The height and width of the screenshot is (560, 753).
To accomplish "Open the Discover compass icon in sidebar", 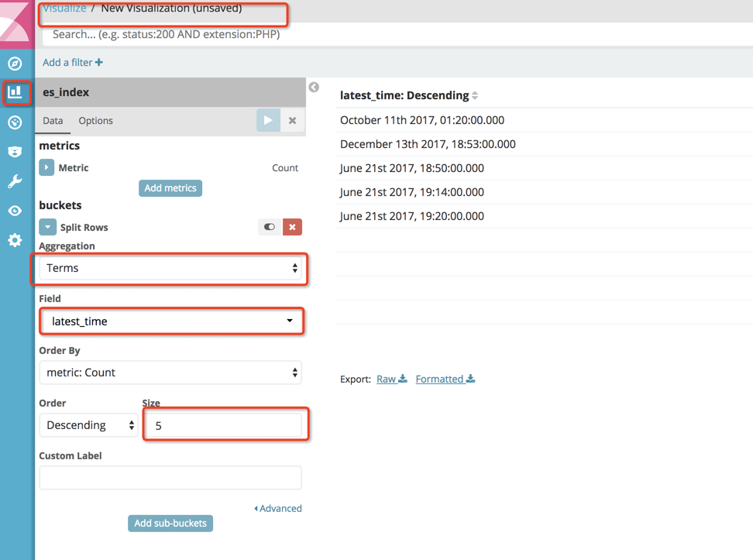I will [15, 64].
